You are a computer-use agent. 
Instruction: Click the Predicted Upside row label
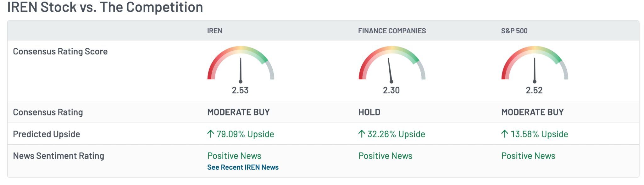point(47,134)
